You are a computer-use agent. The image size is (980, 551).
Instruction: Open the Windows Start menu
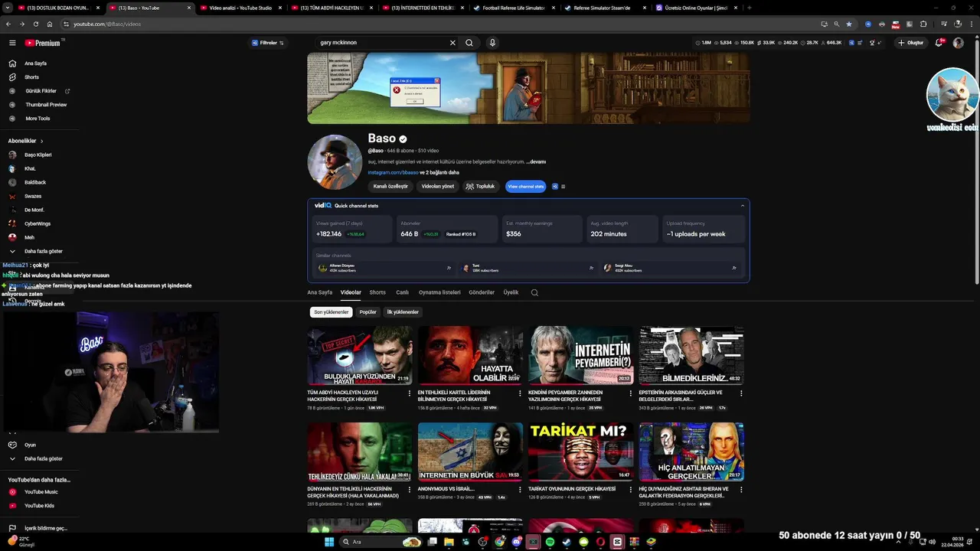click(x=329, y=542)
